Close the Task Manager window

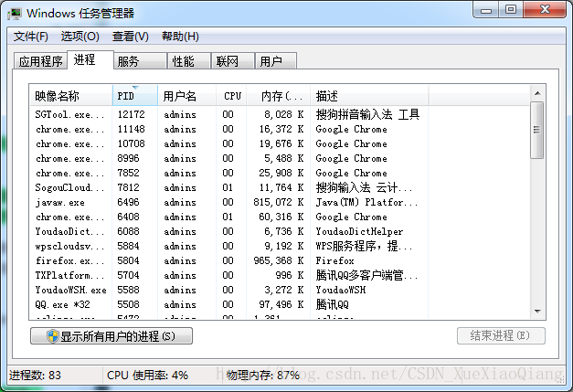(x=545, y=10)
